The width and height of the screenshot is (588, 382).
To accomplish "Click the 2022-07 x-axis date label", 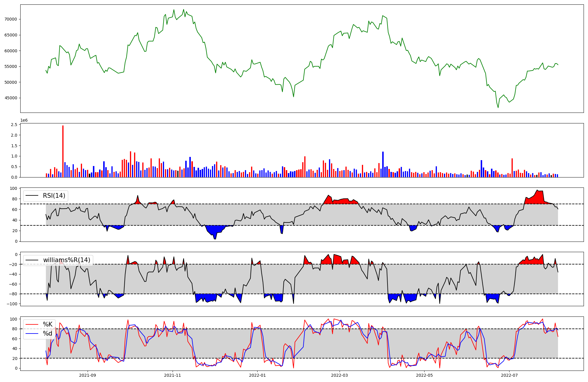I will [509, 375].
